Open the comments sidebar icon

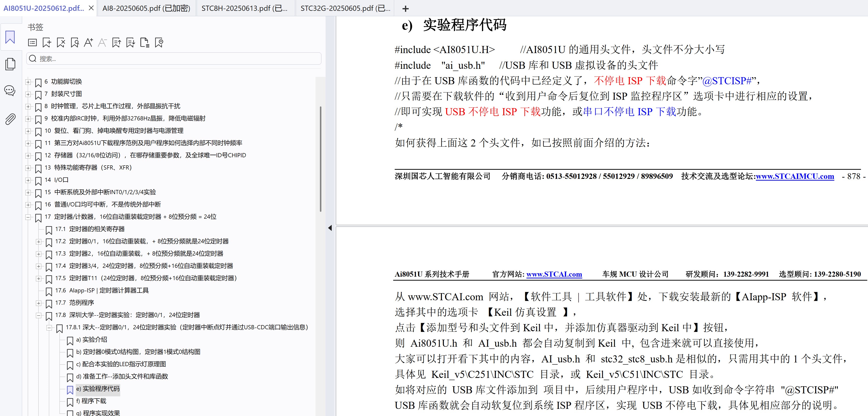[x=10, y=91]
